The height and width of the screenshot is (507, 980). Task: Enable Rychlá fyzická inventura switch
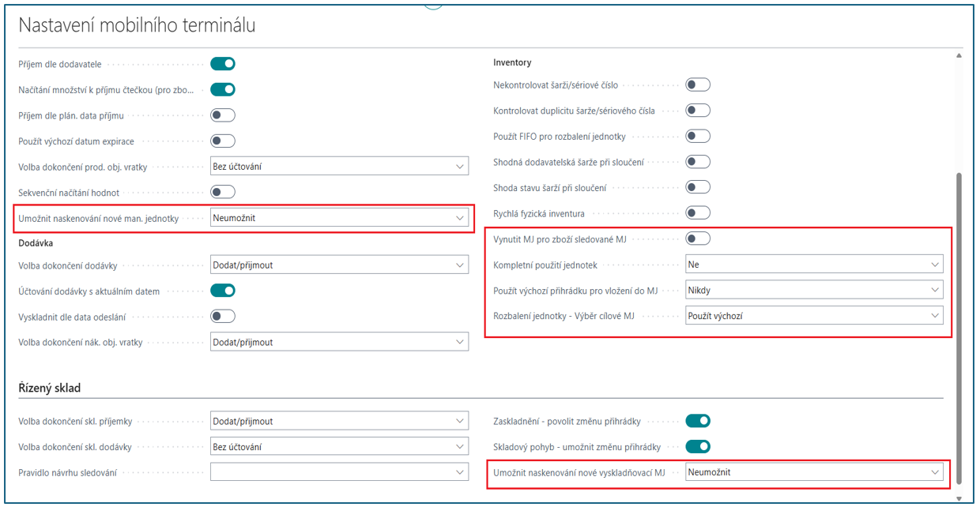click(x=698, y=212)
